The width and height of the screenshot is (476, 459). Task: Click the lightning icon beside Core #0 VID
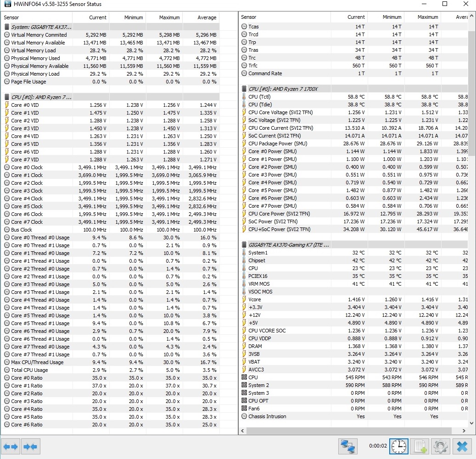[x=7, y=105]
